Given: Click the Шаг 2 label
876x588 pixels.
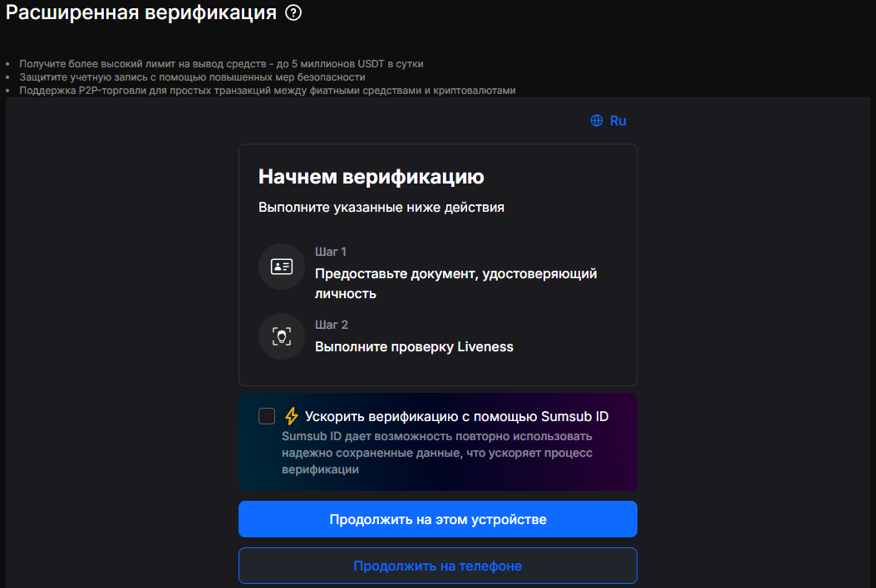Looking at the screenshot, I should pyautogui.click(x=332, y=325).
